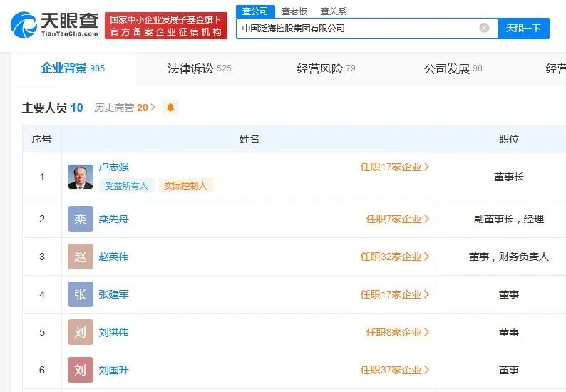Click the 实际控制人 tag
This screenshot has width=566, height=392.
click(185, 185)
